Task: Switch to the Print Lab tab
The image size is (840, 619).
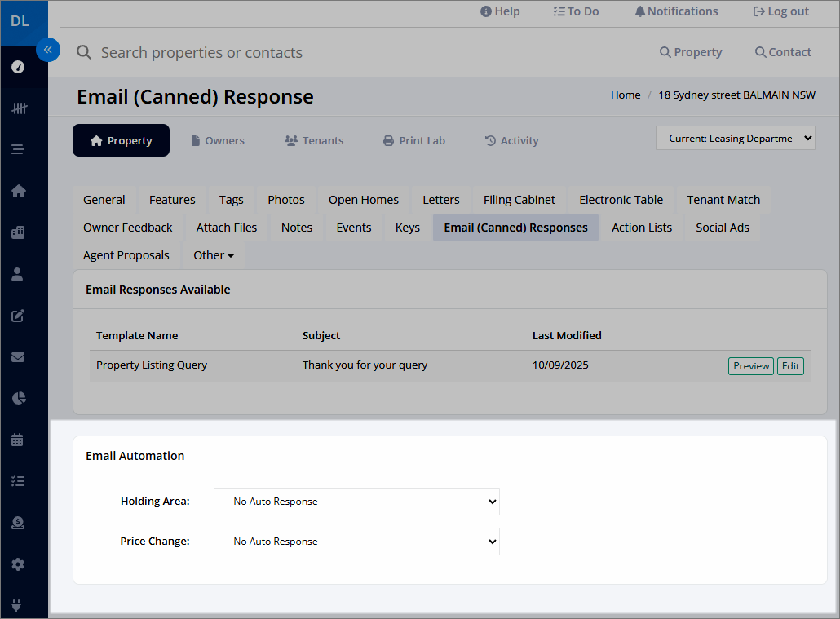Action: click(414, 140)
